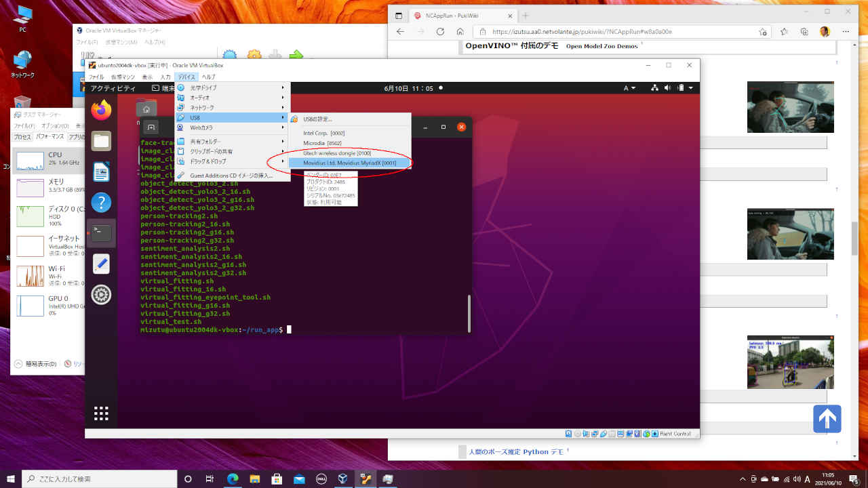868x488 pixels.
Task: Expand the 光学ドライブ submenu
Action: pyautogui.click(x=233, y=87)
